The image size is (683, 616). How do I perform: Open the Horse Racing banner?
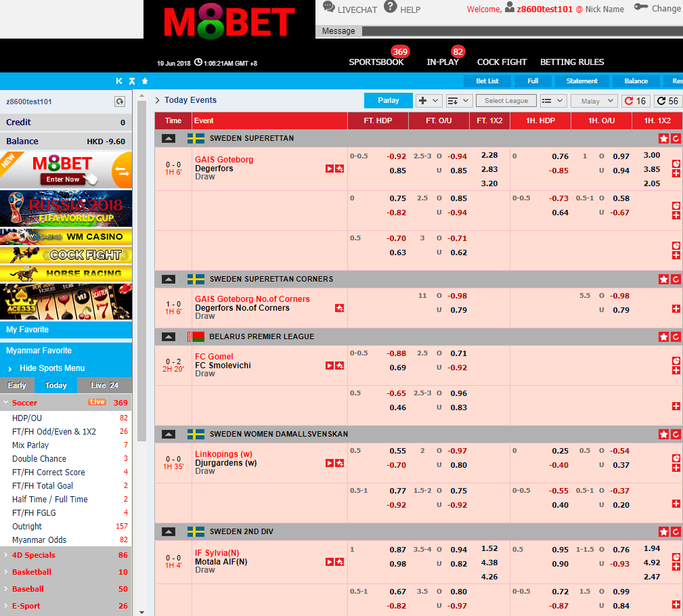pos(66,273)
